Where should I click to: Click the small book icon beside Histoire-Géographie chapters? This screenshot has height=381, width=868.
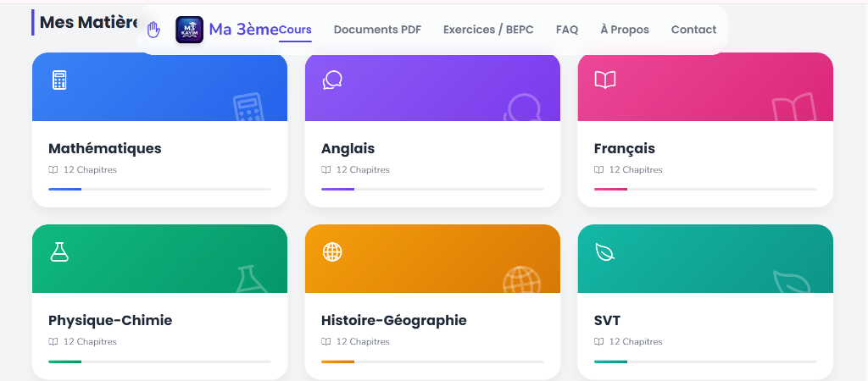pos(326,342)
